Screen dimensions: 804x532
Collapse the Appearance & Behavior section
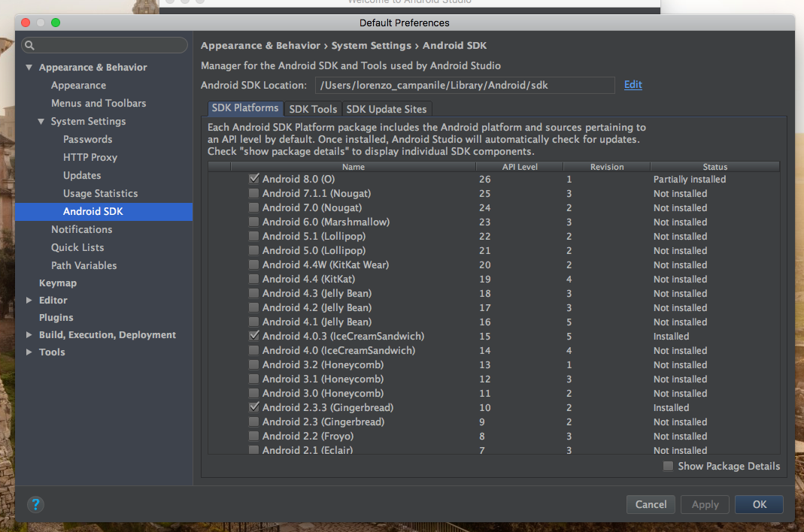click(29, 67)
